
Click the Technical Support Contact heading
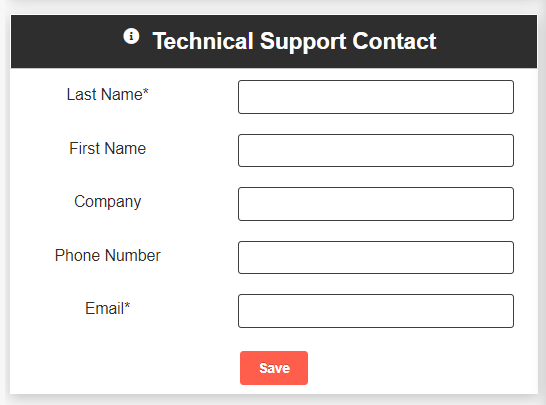coord(294,41)
